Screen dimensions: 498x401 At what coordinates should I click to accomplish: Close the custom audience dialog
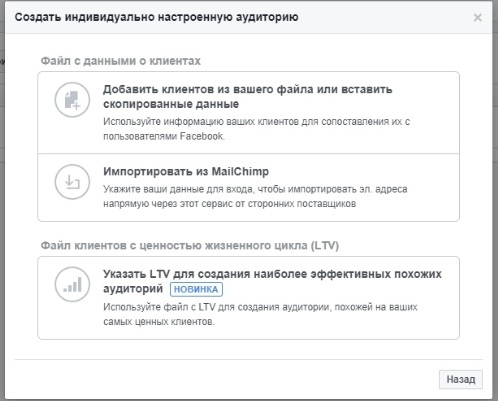(478, 17)
